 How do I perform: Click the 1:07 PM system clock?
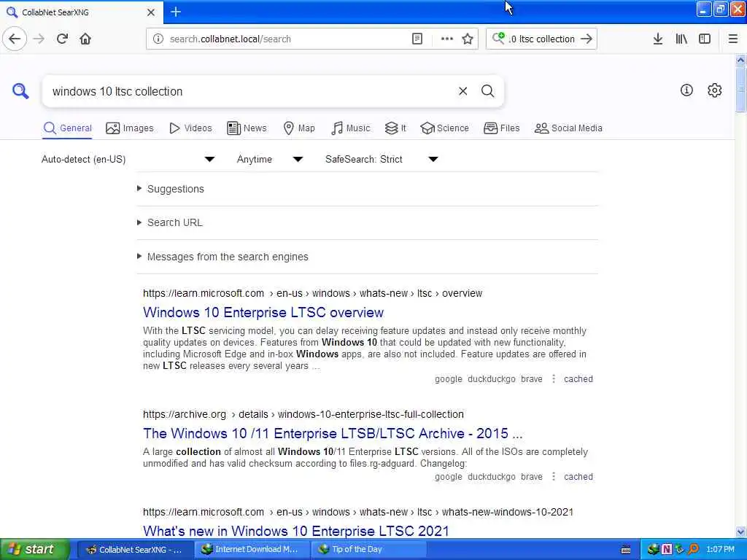click(720, 549)
